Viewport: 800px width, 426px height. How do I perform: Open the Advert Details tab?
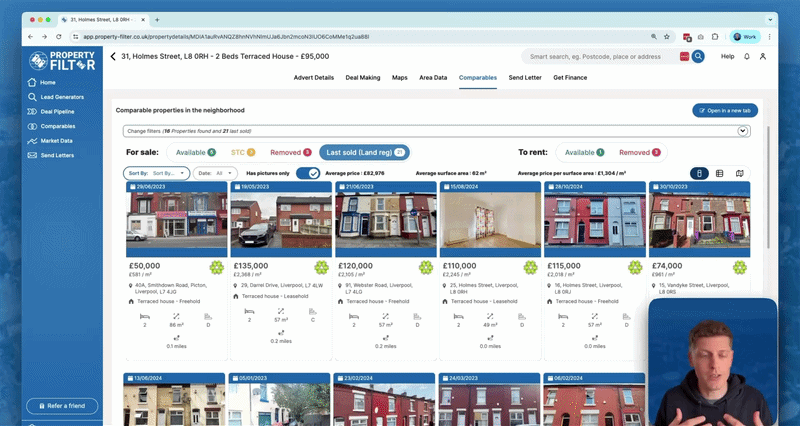(x=314, y=78)
